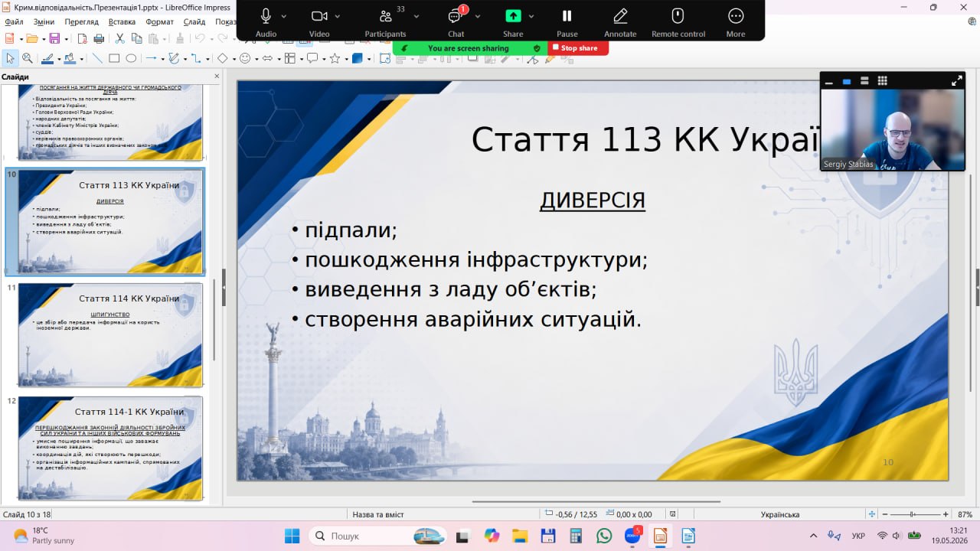The width and height of the screenshot is (980, 551).
Task: Open the Формат menu
Action: pos(159,22)
